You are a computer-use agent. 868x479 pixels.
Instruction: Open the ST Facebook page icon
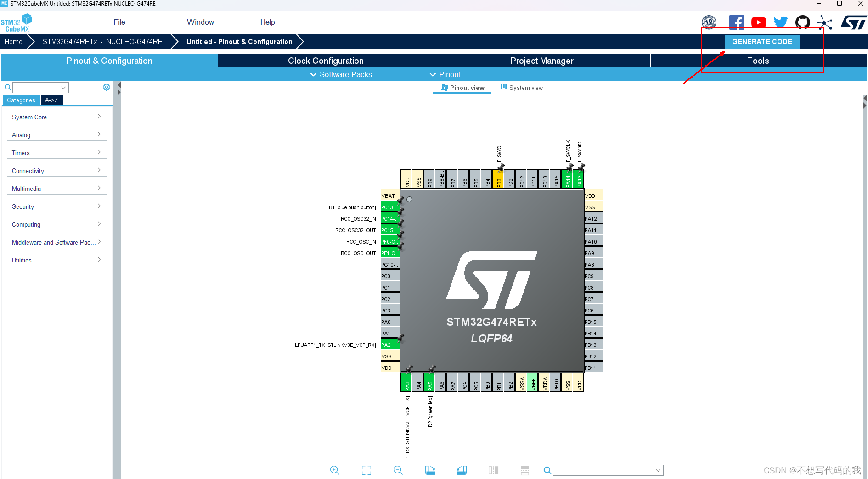click(x=736, y=22)
